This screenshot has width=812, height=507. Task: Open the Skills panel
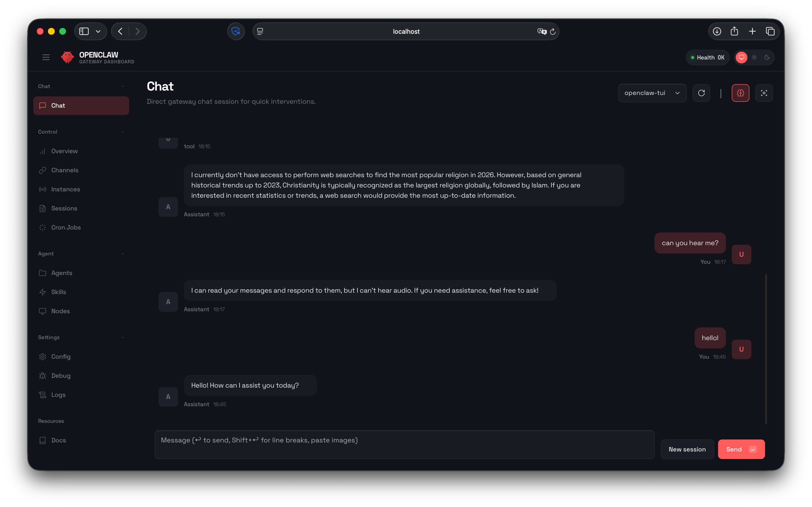pos(58,292)
